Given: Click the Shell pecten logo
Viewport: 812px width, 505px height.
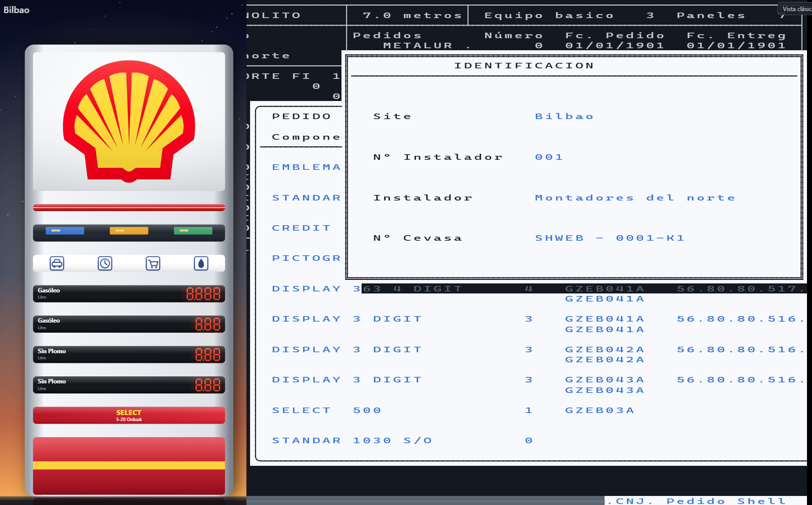Looking at the screenshot, I should coord(129,121).
